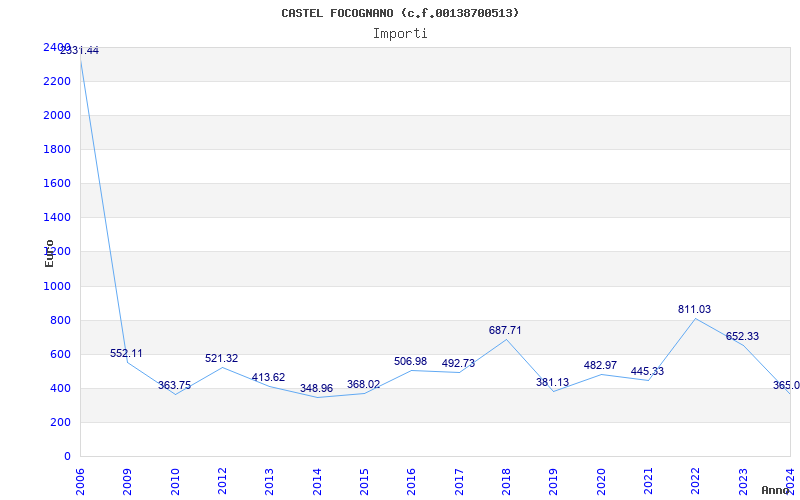
Task: Click the 1400 y-axis tick label
Action: pos(57,217)
